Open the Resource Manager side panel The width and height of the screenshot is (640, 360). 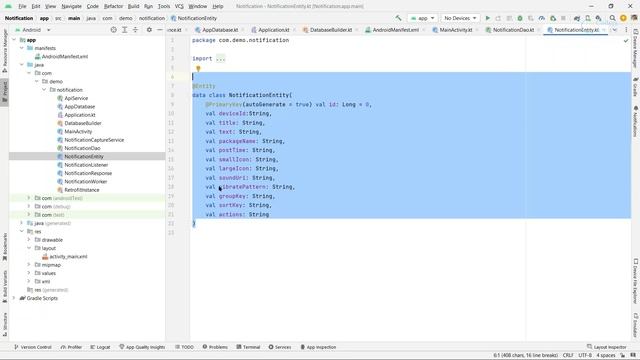5,51
